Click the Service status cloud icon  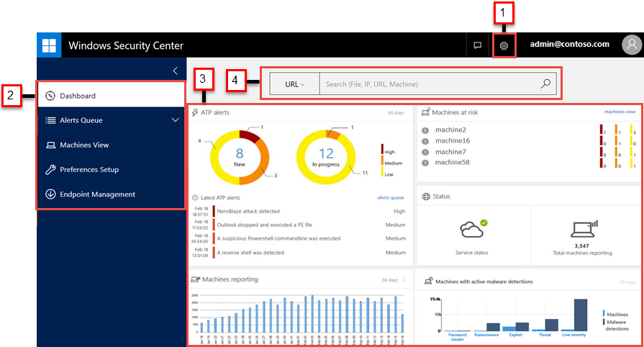coord(472,230)
